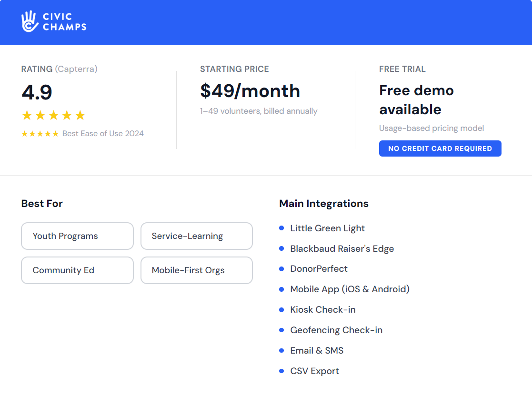Image resolution: width=532 pixels, height=395 pixels.
Task: Click the Geofencing Check-in item
Action: click(x=336, y=330)
